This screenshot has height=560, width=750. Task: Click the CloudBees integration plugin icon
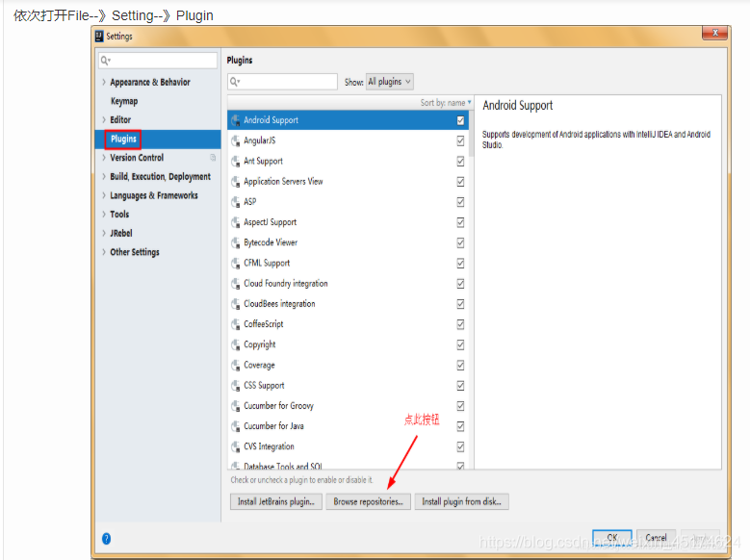236,304
